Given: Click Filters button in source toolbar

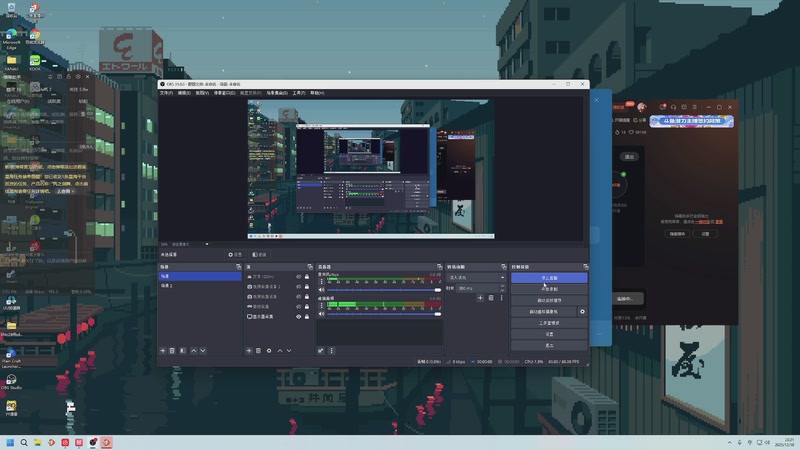Looking at the screenshot, I should click(259, 255).
